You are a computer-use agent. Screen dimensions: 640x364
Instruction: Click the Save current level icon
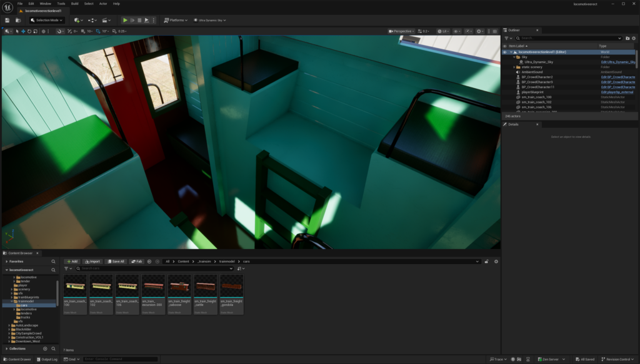point(7,20)
